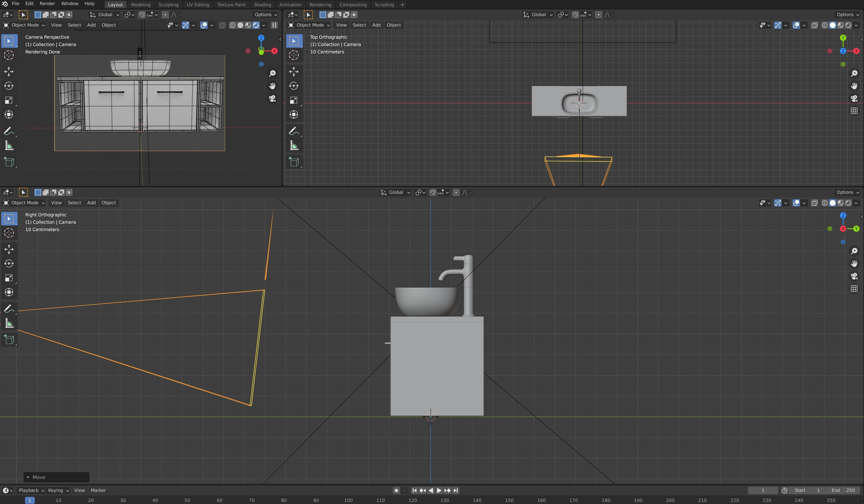Click the pan hand icon in camera viewport

272,86
